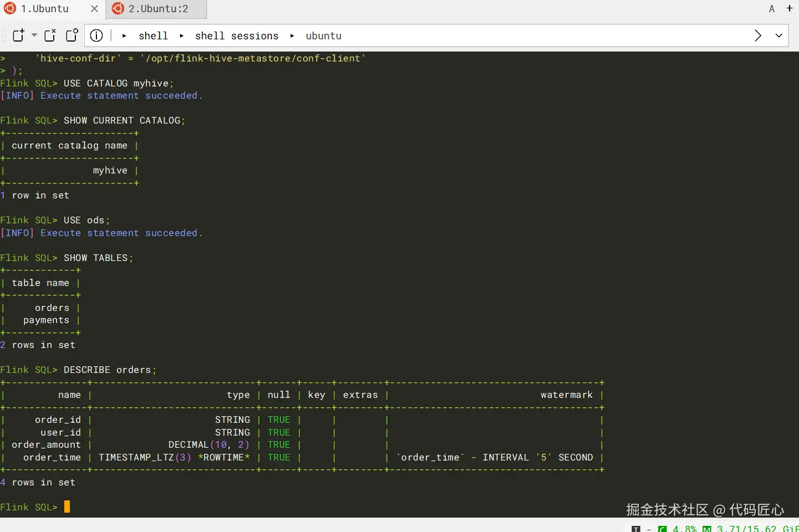This screenshot has height=532, width=799.
Task: Close the 1.Ubuntu tab
Action: point(94,9)
